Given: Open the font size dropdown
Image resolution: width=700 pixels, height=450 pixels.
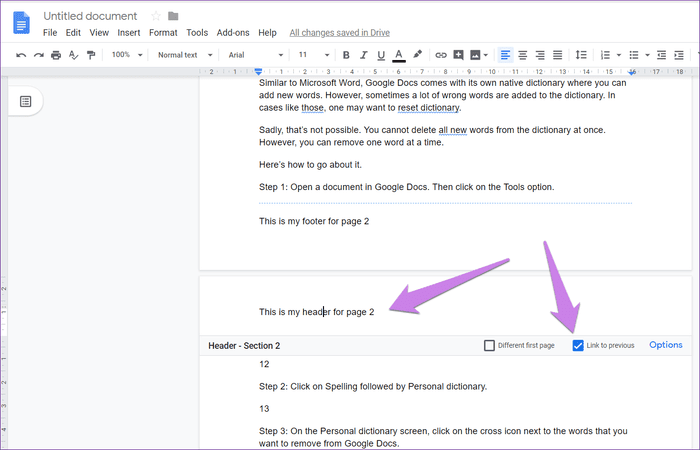Looking at the screenshot, I should (x=314, y=55).
